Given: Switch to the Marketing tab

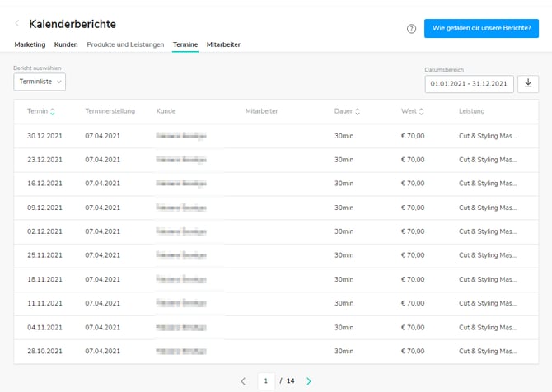Looking at the screenshot, I should [30, 44].
